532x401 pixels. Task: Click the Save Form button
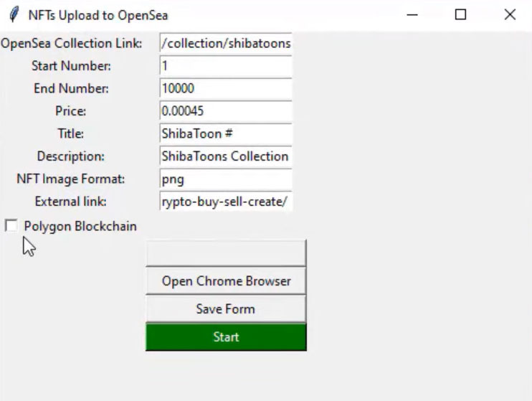pyautogui.click(x=226, y=308)
